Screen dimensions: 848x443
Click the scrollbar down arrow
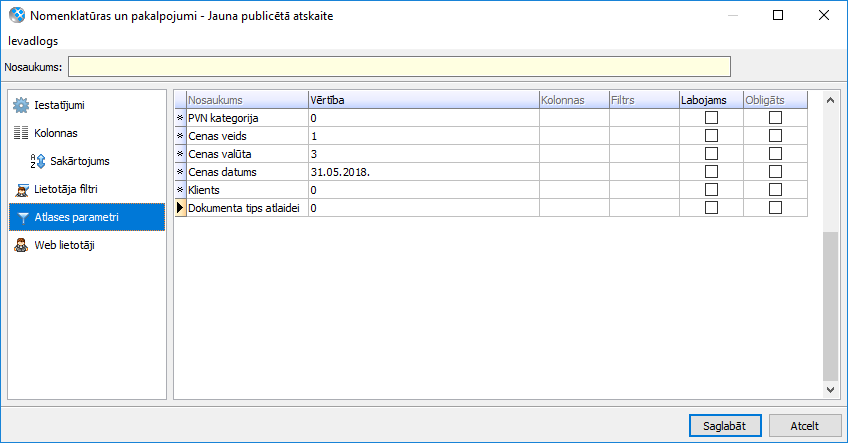(x=830, y=389)
